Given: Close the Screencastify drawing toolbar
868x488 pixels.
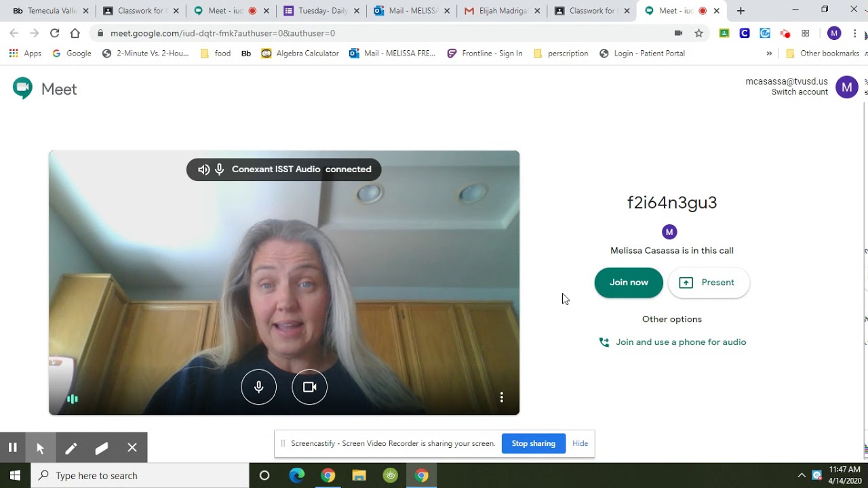Looking at the screenshot, I should click(x=132, y=447).
